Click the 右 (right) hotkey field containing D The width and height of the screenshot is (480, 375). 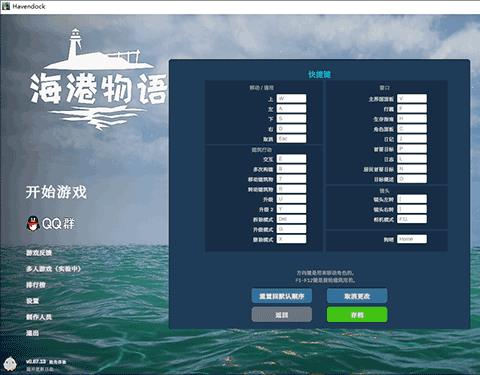point(291,129)
